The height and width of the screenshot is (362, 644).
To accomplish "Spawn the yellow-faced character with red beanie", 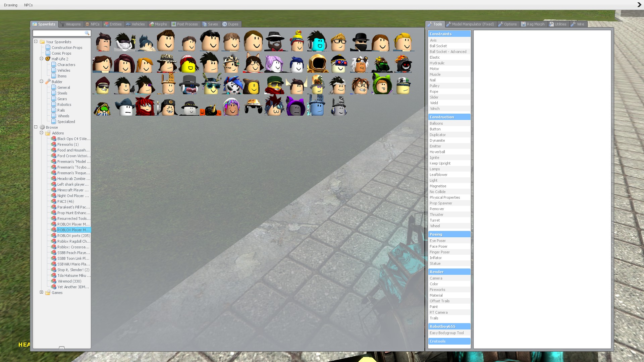I will click(189, 62).
